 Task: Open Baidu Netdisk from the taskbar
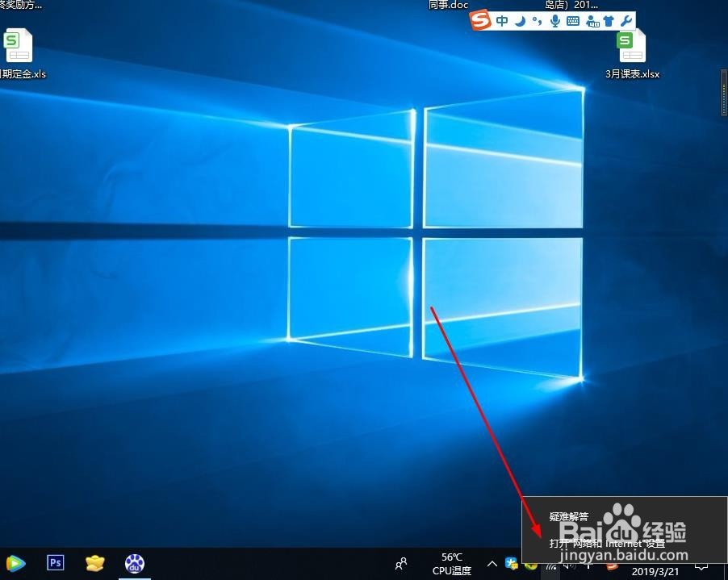click(134, 563)
